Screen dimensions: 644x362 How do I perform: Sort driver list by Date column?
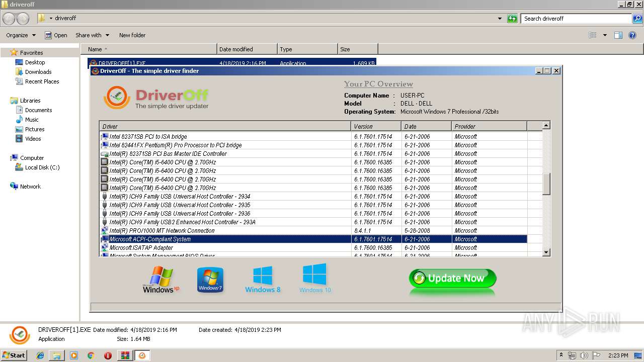[x=426, y=126]
